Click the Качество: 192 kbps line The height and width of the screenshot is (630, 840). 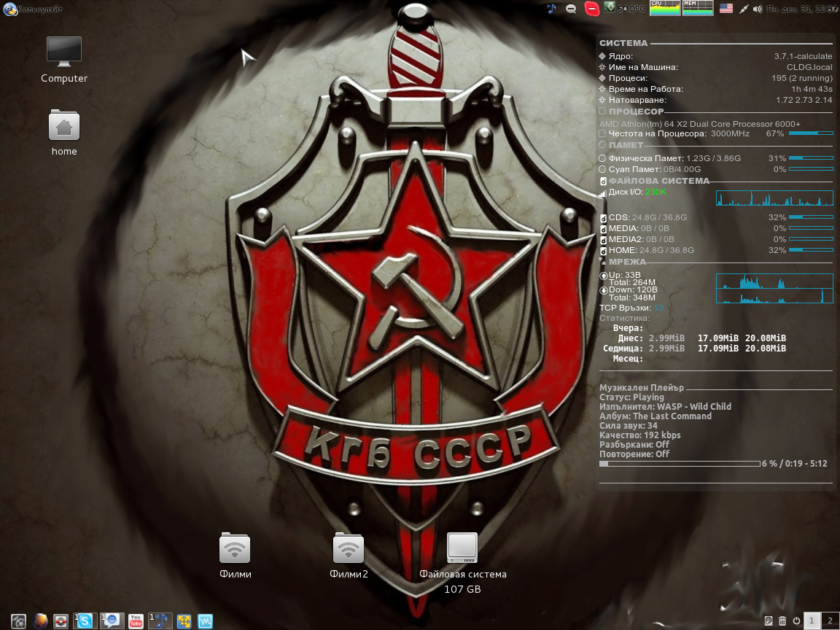coord(639,435)
